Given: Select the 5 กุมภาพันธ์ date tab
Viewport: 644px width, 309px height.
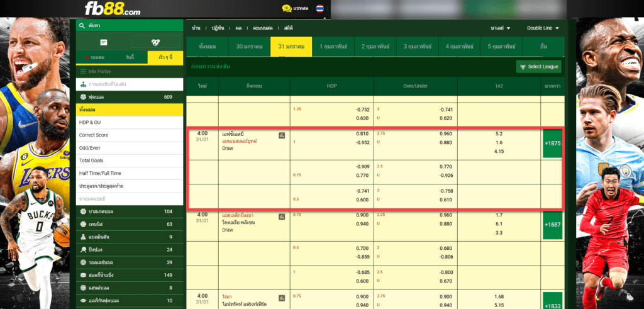Looking at the screenshot, I should tap(501, 47).
